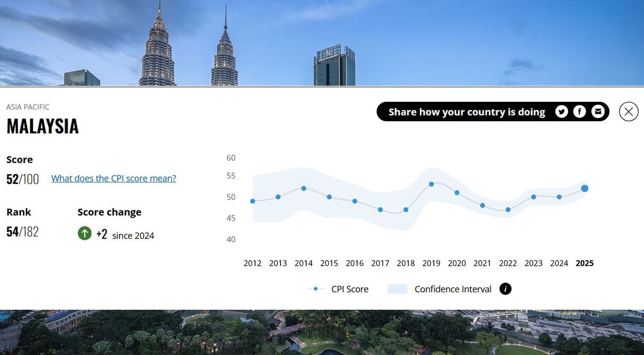Open 'What does the CPI score mean?' link
Screen dimensions: 644x355
pyautogui.click(x=114, y=178)
